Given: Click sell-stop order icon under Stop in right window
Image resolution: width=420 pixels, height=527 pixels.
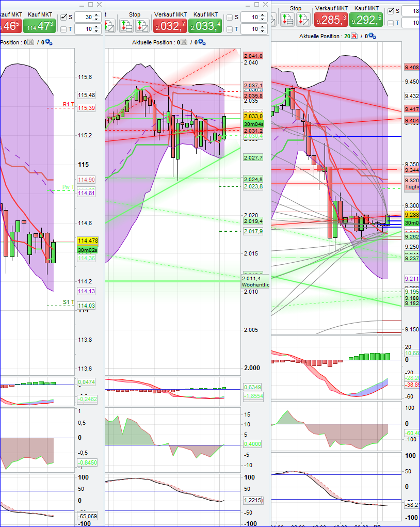Looking at the screenshot, I should coord(288,19).
